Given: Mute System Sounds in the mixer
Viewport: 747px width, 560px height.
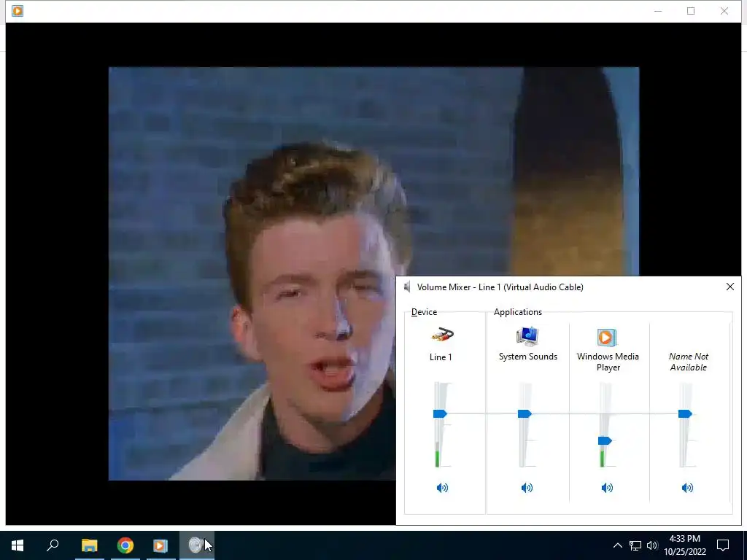Looking at the screenshot, I should pyautogui.click(x=527, y=488).
